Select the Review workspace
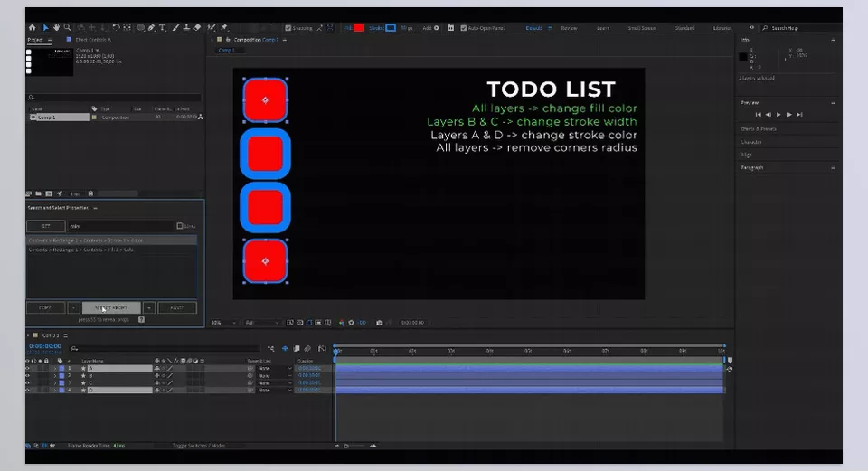 pyautogui.click(x=569, y=28)
